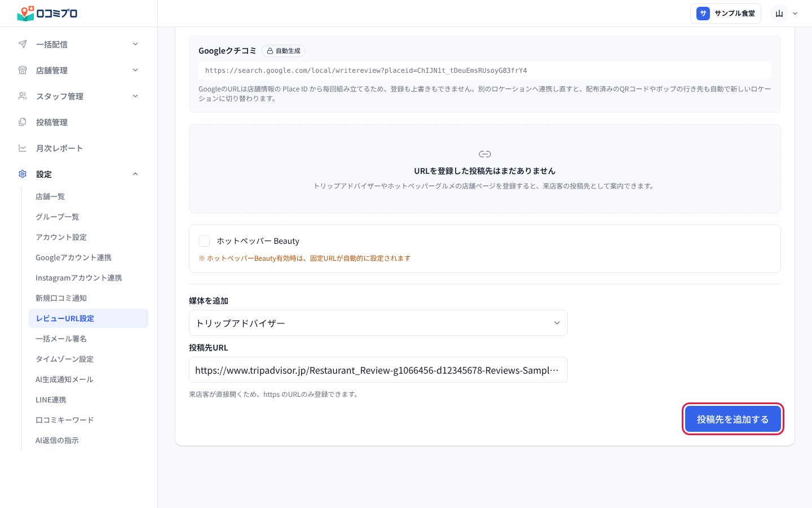Click the 山 user avatar
The width and height of the screenshot is (812, 508).
(779, 14)
